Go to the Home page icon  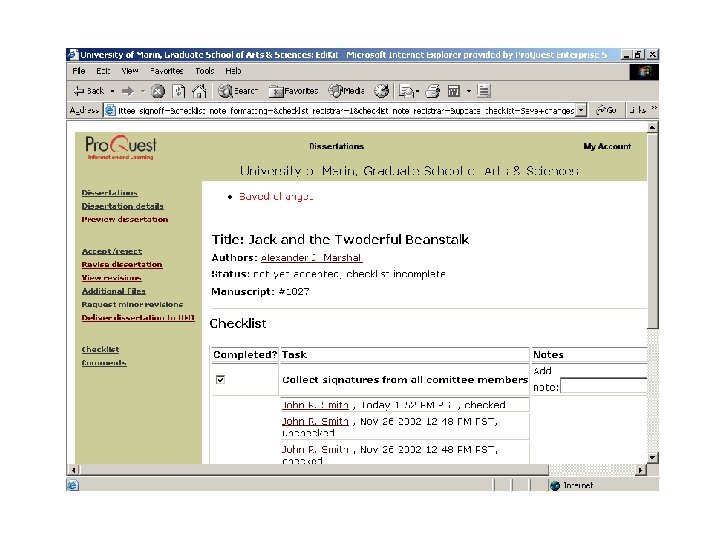[199, 91]
